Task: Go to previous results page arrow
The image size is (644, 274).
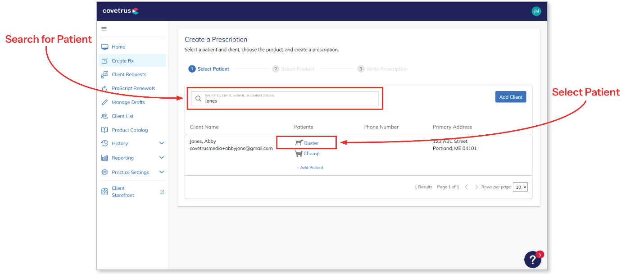Action: pyautogui.click(x=466, y=187)
